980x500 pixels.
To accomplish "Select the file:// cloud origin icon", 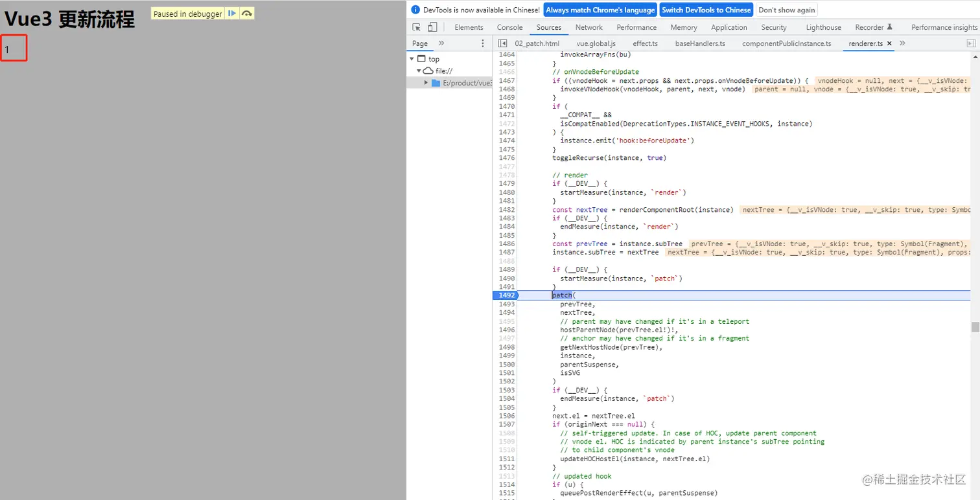I will (428, 71).
